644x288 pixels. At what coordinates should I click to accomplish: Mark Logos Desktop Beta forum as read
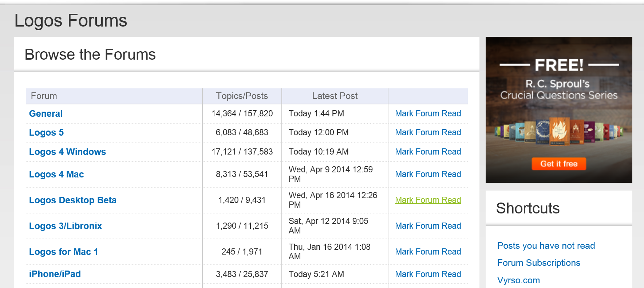[x=428, y=200]
